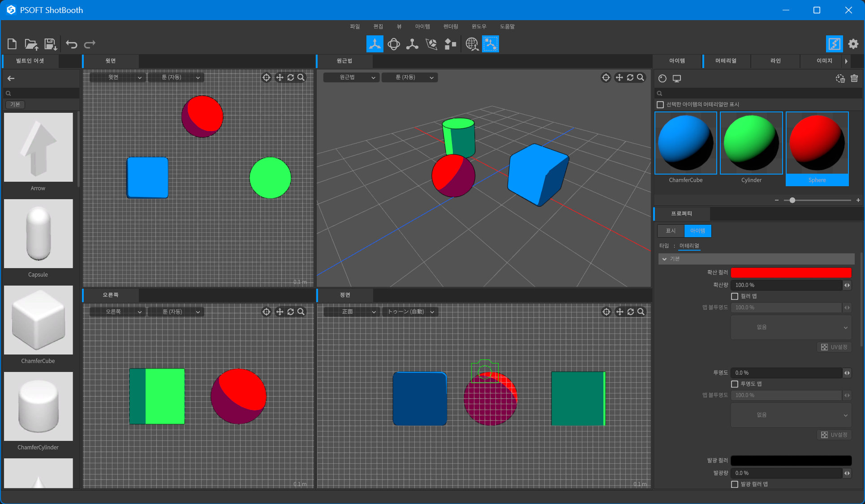The width and height of the screenshot is (865, 504).
Task: Click the red 확산 컬러 swatch
Action: 791,273
